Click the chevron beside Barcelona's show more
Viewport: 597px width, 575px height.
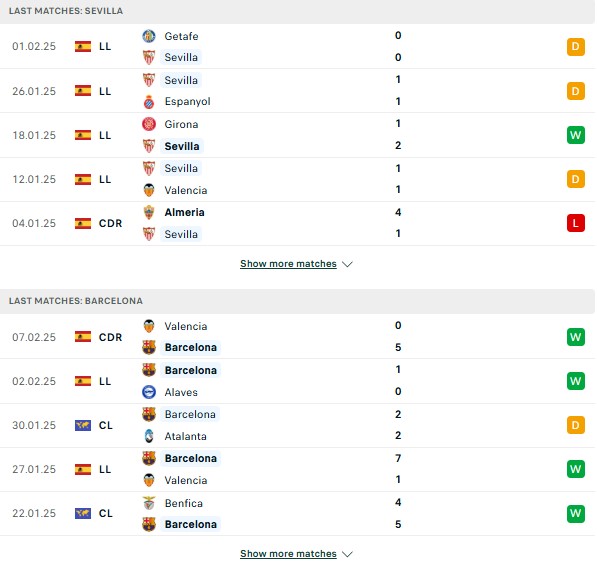[x=347, y=554]
